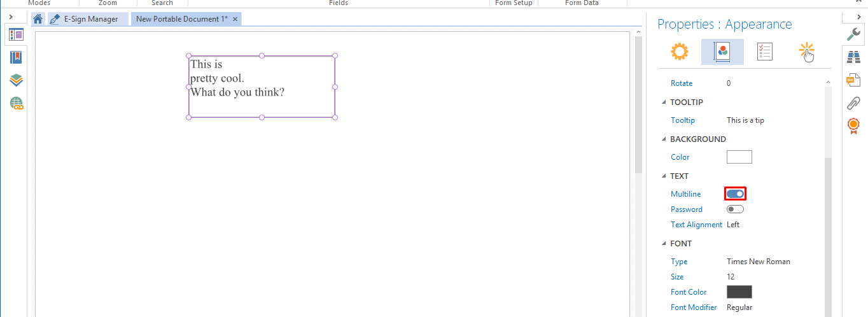Turn off the Multiline toggle
The width and height of the screenshot is (868, 317).
point(735,194)
